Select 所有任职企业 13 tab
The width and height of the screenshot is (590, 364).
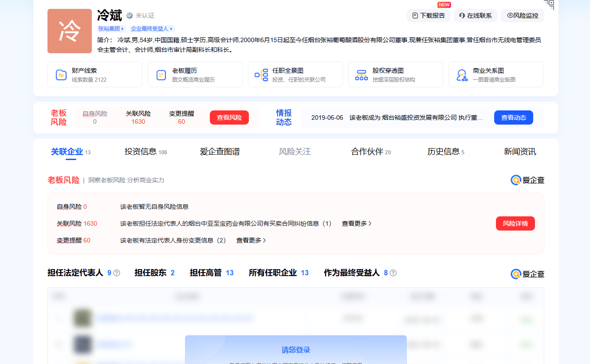coord(279,273)
